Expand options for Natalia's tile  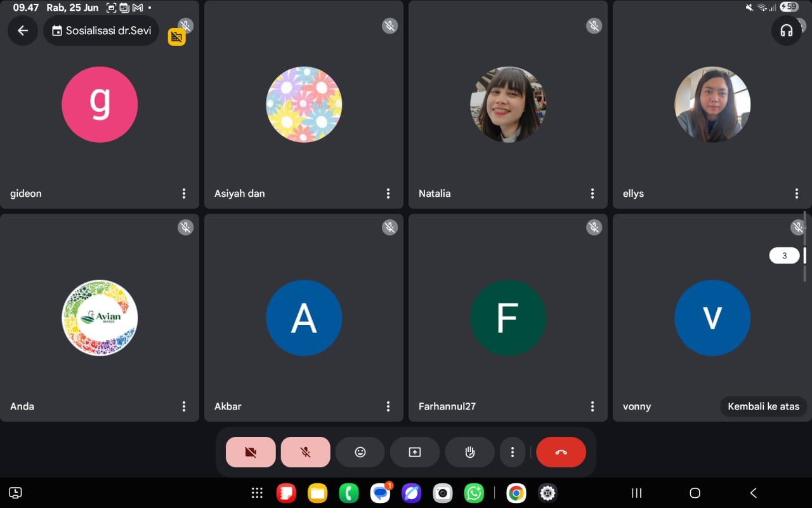(593, 194)
